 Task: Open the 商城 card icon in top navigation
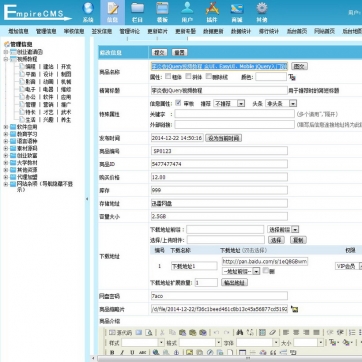[x=237, y=8]
